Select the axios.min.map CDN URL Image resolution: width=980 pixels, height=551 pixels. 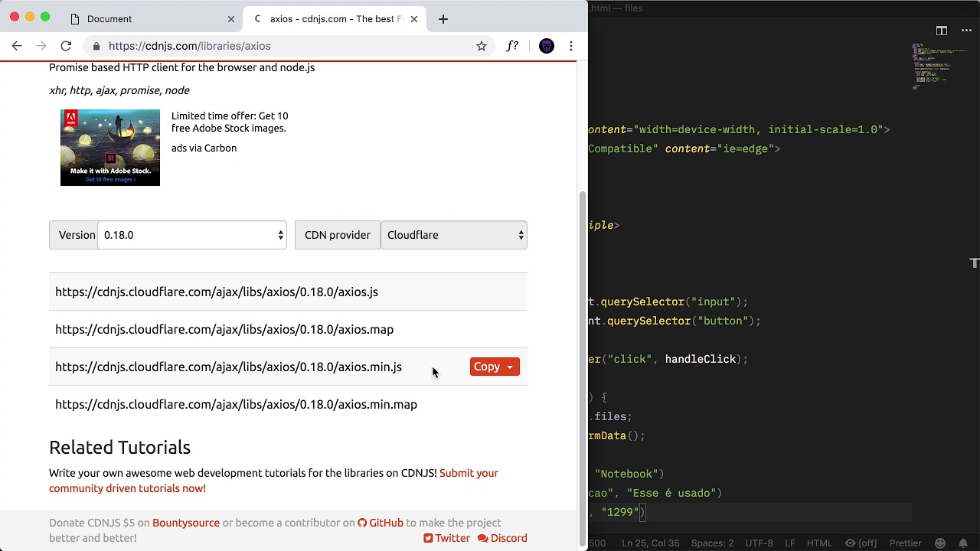(236, 404)
